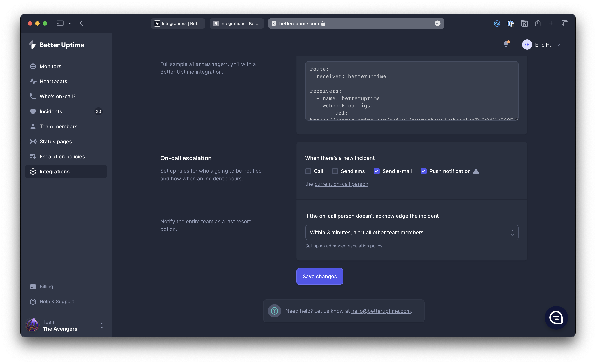Image resolution: width=596 pixels, height=364 pixels.
Task: Email hello@betteruptime.com link
Action: pyautogui.click(x=381, y=311)
